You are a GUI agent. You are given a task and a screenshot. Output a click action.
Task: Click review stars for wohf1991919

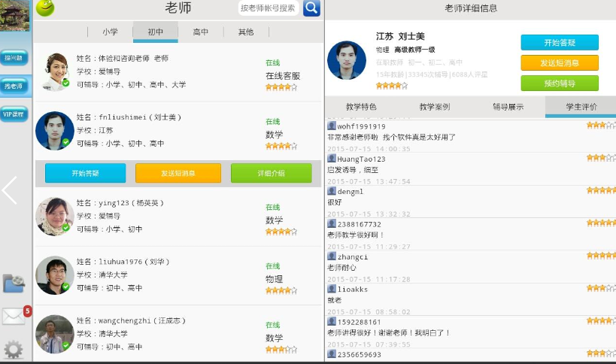(601, 126)
